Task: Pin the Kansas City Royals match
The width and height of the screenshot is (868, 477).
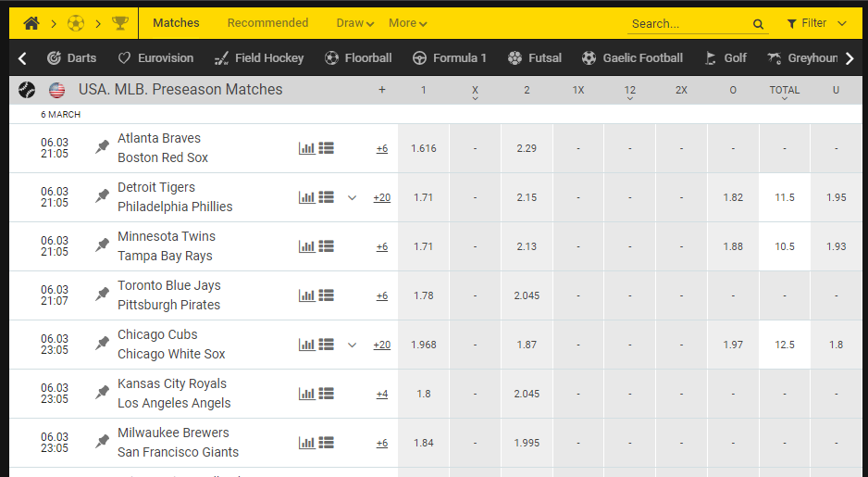Action: 102,393
